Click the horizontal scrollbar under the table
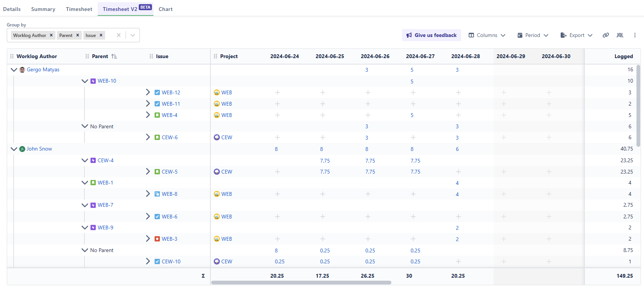Image resolution: width=644 pixels, height=289 pixels. [301, 283]
